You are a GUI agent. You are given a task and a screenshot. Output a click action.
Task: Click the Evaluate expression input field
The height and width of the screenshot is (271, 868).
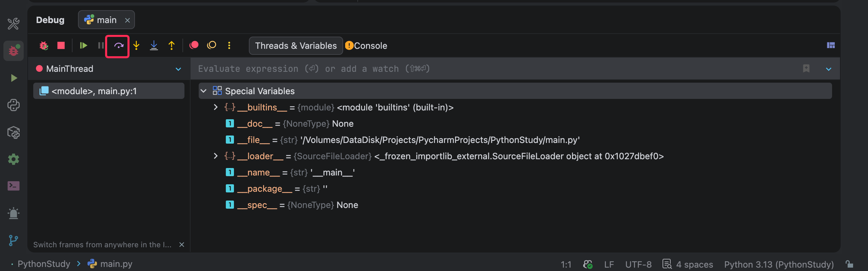(475, 69)
